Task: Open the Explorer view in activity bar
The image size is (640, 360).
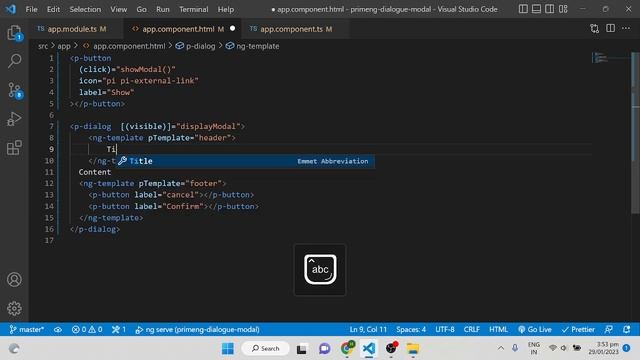Action: pos(14,33)
